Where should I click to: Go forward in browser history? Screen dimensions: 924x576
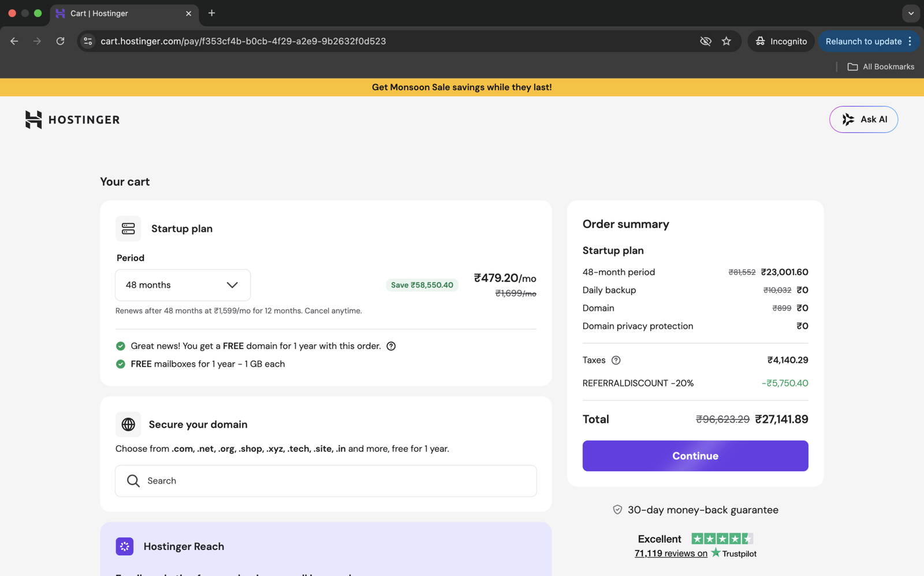[x=37, y=41]
